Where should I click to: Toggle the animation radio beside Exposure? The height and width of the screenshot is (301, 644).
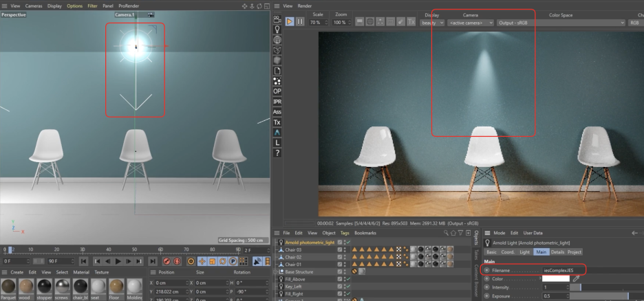click(487, 296)
